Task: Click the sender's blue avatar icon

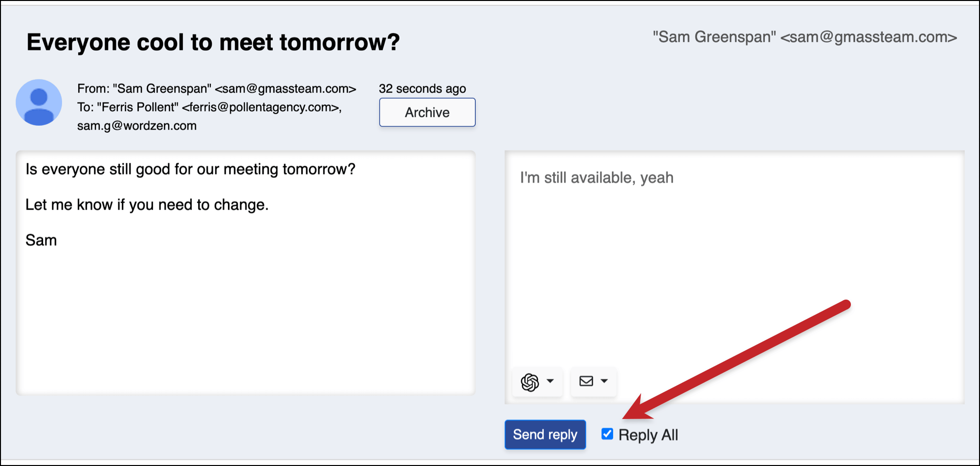Action: pos(39,102)
